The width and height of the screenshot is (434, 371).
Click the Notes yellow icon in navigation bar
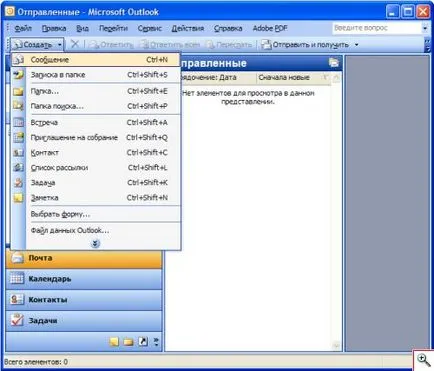pos(114,342)
